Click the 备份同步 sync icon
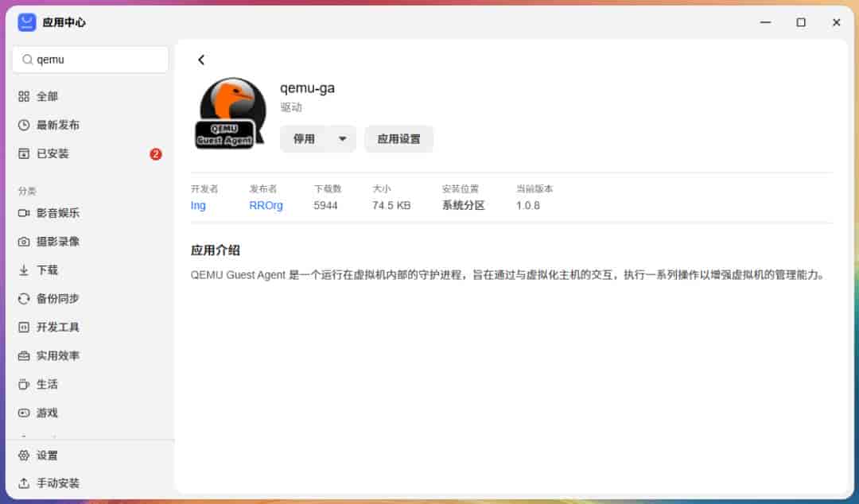The image size is (859, 504). click(x=24, y=299)
